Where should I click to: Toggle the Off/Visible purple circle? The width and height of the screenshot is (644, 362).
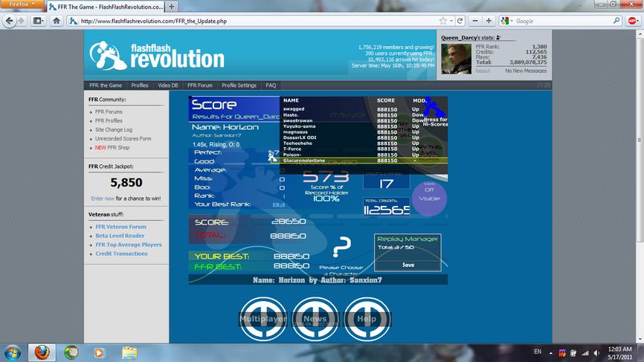coord(429,198)
